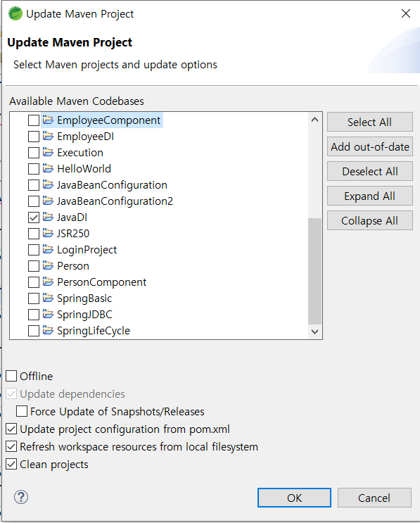
Task: Click the EmployeeComponent project folder icon
Action: point(48,120)
